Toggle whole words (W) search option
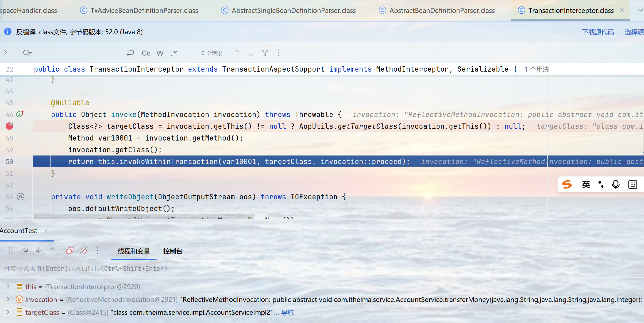Screen dimensions: 644x323 [x=160, y=53]
